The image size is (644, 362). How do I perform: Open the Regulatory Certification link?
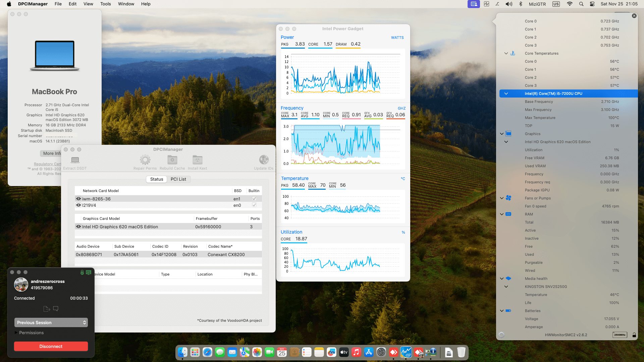47,164
